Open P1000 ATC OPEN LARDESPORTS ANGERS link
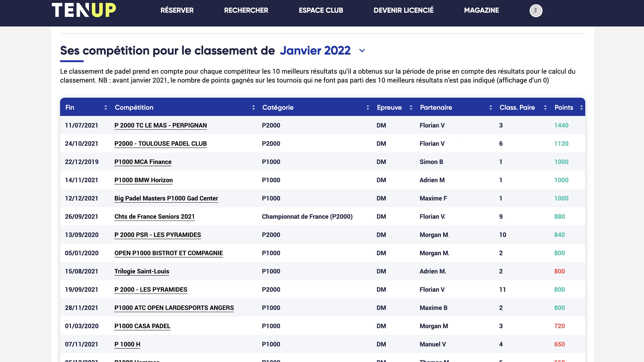The image size is (644, 362). coord(174,308)
